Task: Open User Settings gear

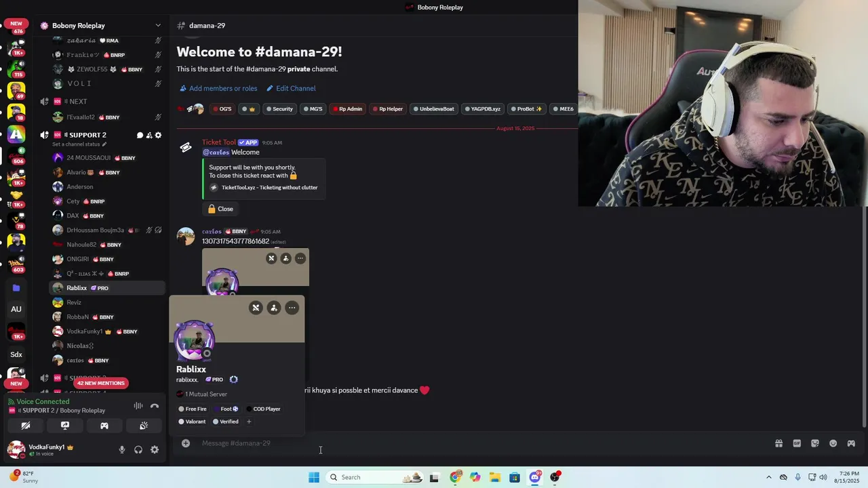Action: tap(155, 449)
